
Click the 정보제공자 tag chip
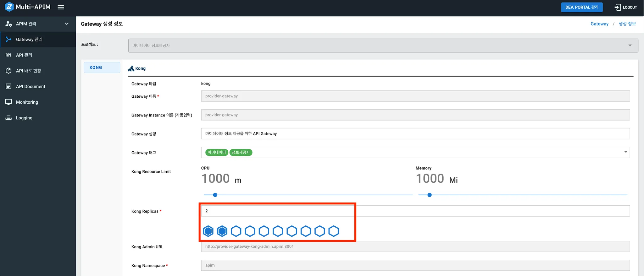[241, 152]
